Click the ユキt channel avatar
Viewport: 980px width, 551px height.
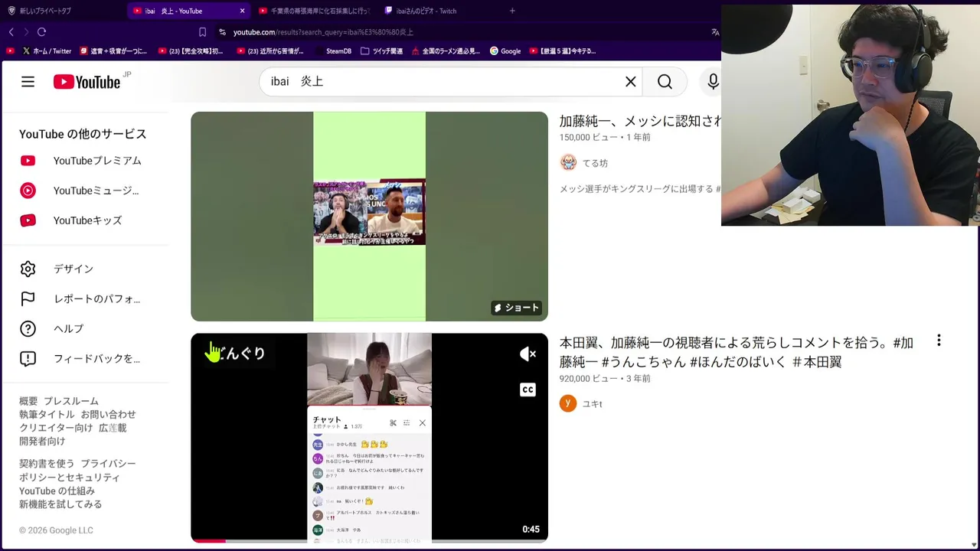(x=568, y=403)
